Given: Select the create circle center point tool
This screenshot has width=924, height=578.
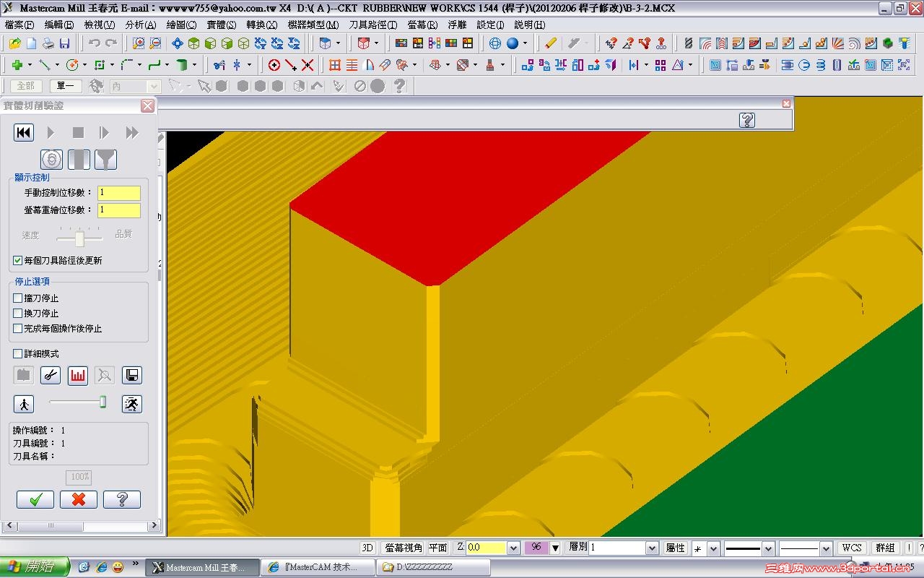Looking at the screenshot, I should (72, 65).
